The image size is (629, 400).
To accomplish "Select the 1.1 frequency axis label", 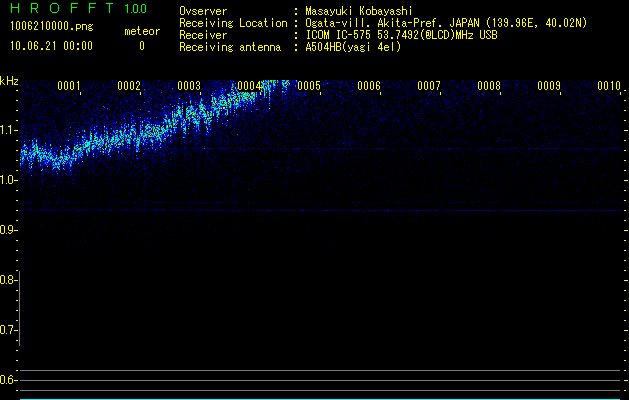I will (9, 130).
